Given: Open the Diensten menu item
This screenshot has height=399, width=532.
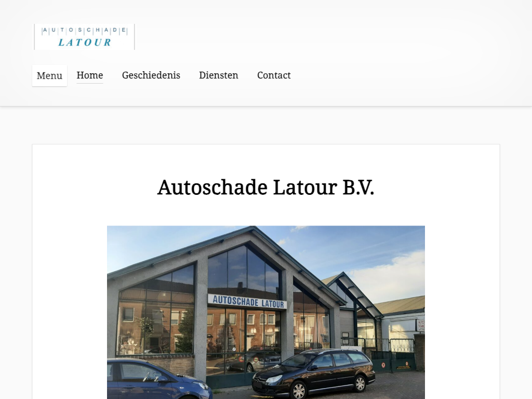Looking at the screenshot, I should click(219, 75).
